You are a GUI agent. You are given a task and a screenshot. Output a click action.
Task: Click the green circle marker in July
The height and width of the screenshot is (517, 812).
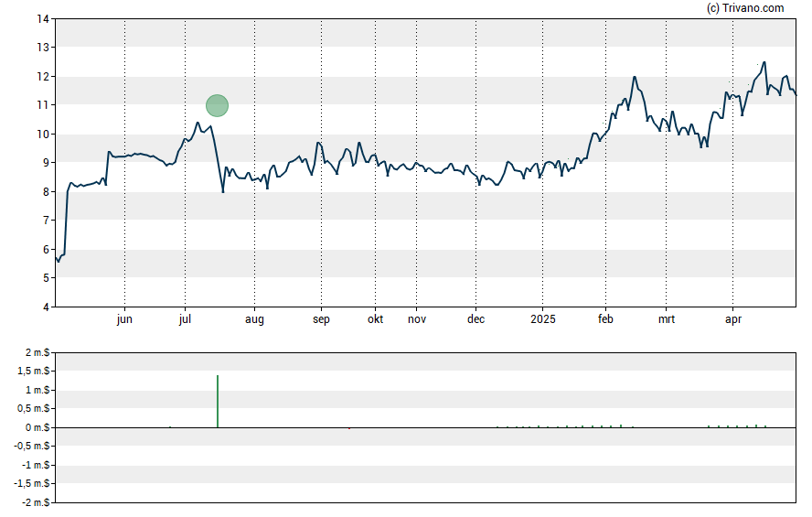[x=217, y=105]
